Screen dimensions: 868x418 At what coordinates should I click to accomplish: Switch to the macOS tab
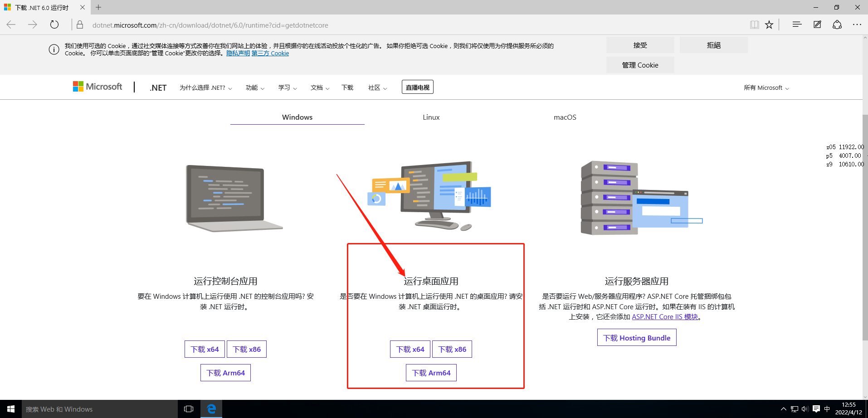[565, 117]
